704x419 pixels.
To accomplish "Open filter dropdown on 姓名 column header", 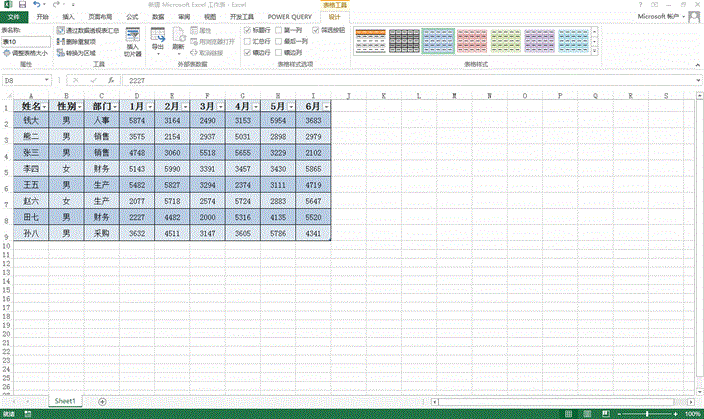I will click(46, 106).
